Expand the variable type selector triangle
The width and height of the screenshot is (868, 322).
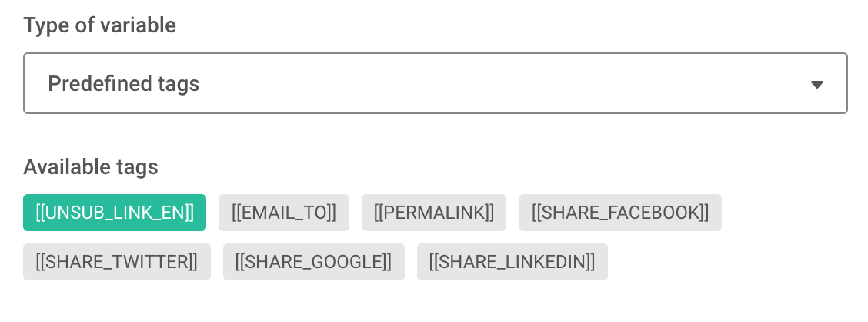tap(816, 84)
